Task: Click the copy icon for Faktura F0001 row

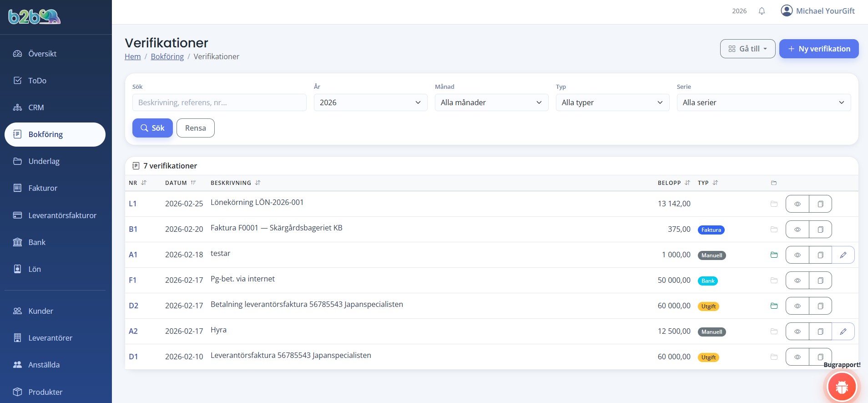Action: [820, 230]
